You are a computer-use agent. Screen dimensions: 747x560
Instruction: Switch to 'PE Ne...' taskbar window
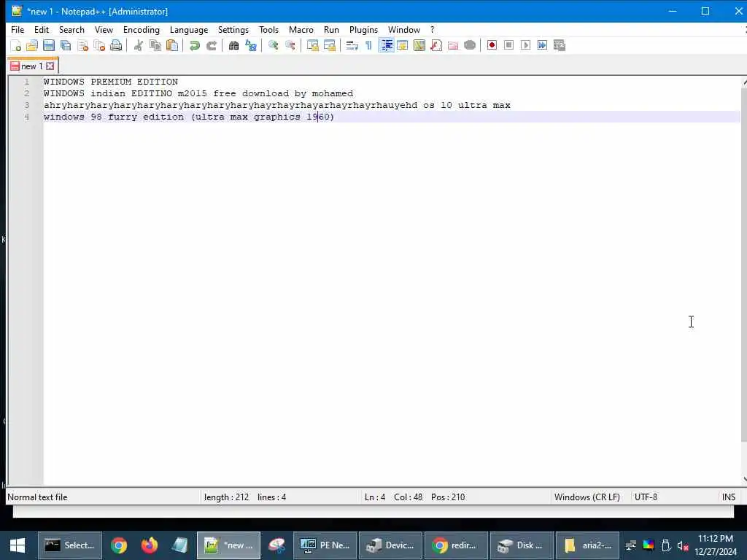pos(325,545)
